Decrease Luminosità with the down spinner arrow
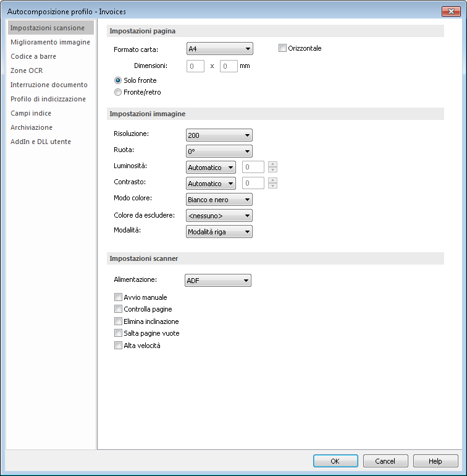The width and height of the screenshot is (467, 476). coord(273,170)
